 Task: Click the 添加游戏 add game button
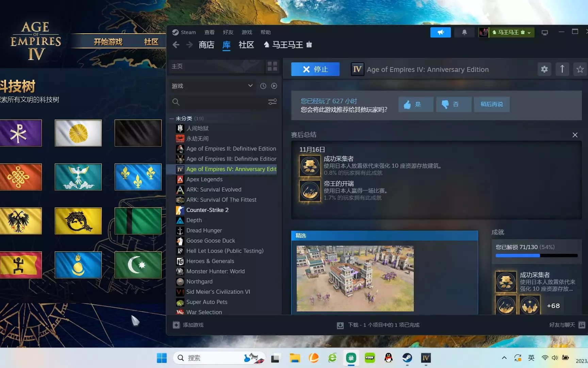tap(188, 325)
